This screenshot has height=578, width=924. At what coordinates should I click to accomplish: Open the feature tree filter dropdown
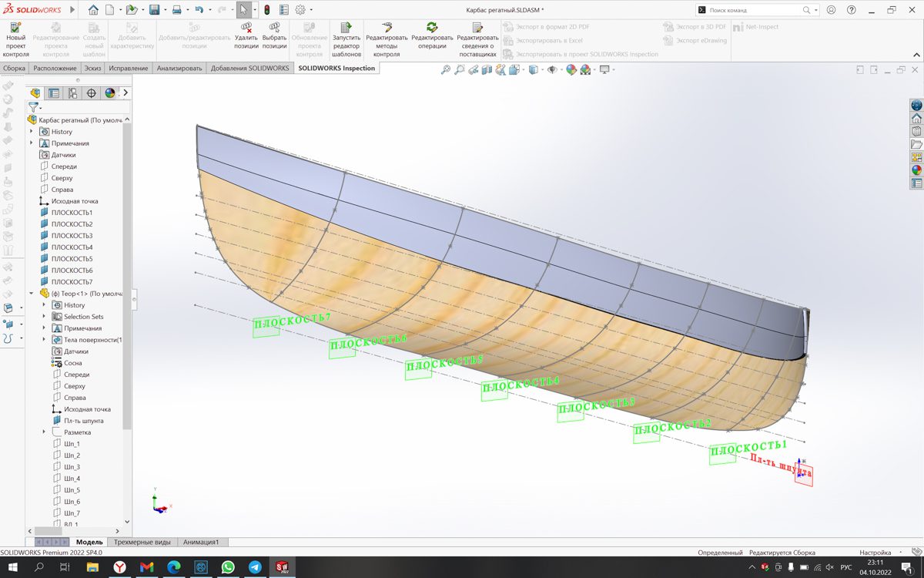35,108
